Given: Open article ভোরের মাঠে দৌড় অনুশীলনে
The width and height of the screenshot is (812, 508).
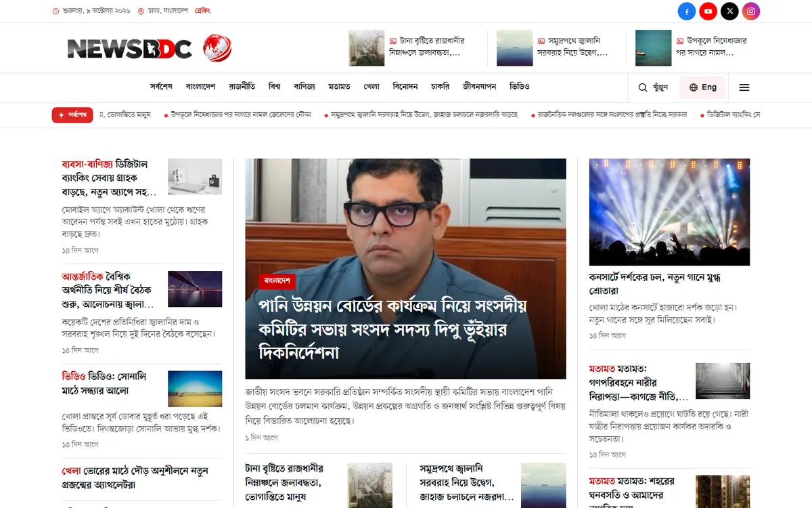Looking at the screenshot, I should 135,478.
